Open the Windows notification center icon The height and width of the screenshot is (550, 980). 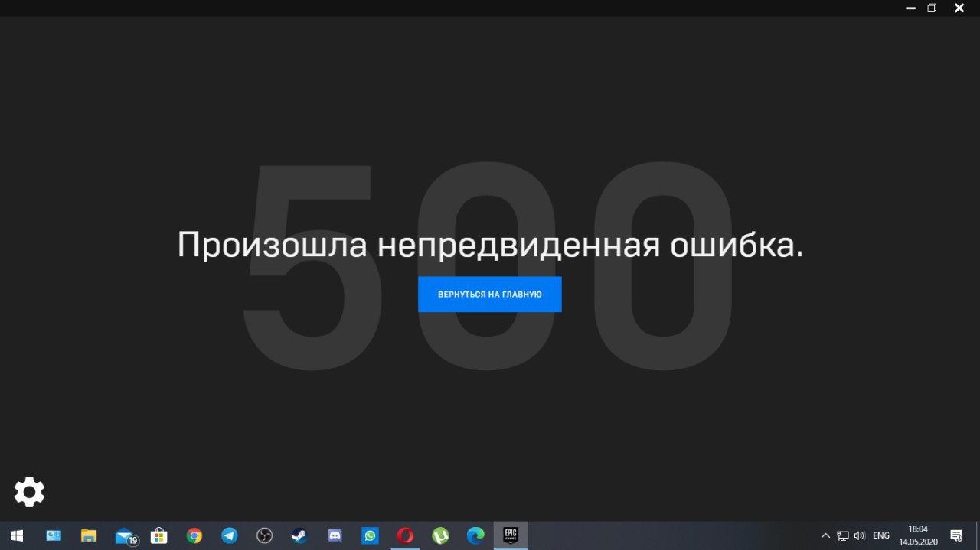(956, 535)
